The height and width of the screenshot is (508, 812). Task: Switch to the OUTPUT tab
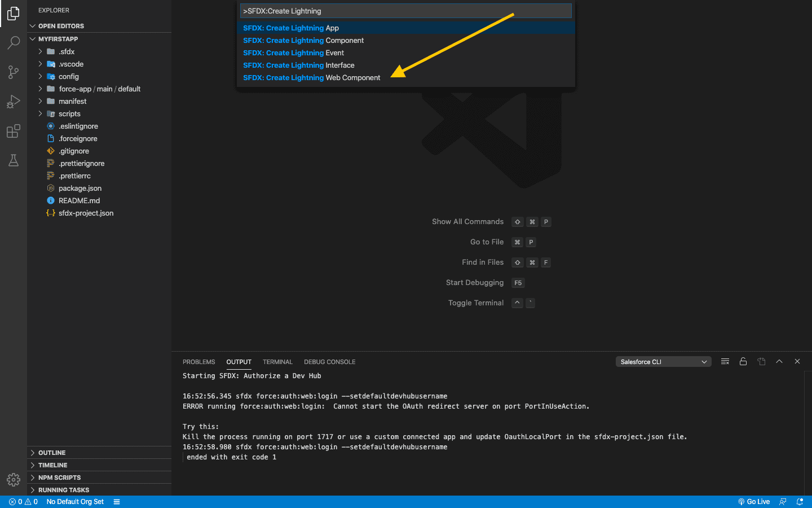(239, 362)
